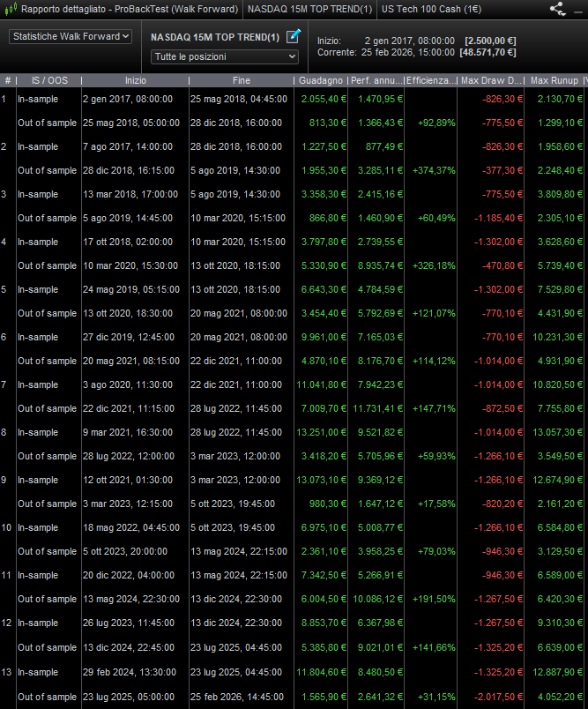Click the share icon in title bar
The height and width of the screenshot is (709, 588).
pos(557,9)
